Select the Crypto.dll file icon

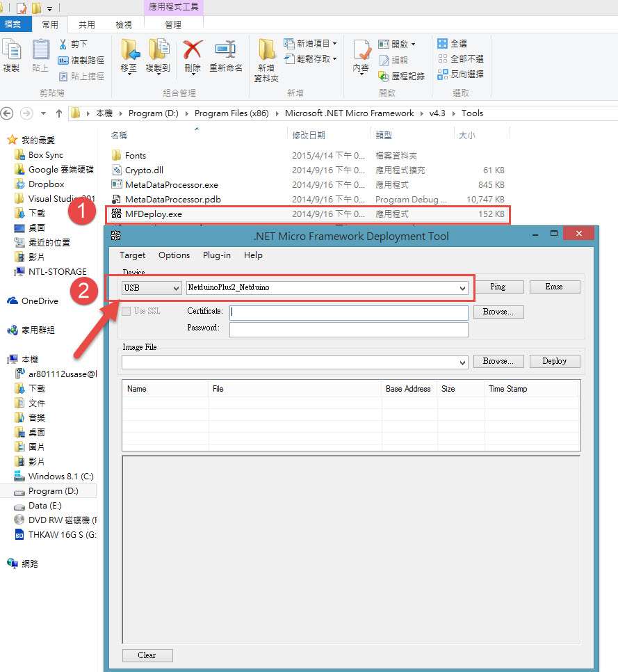point(116,170)
